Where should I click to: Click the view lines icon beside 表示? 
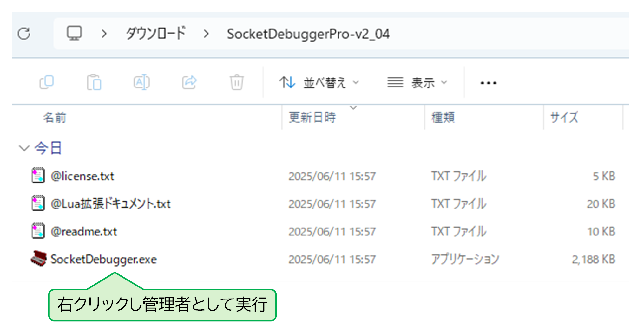[x=394, y=82]
